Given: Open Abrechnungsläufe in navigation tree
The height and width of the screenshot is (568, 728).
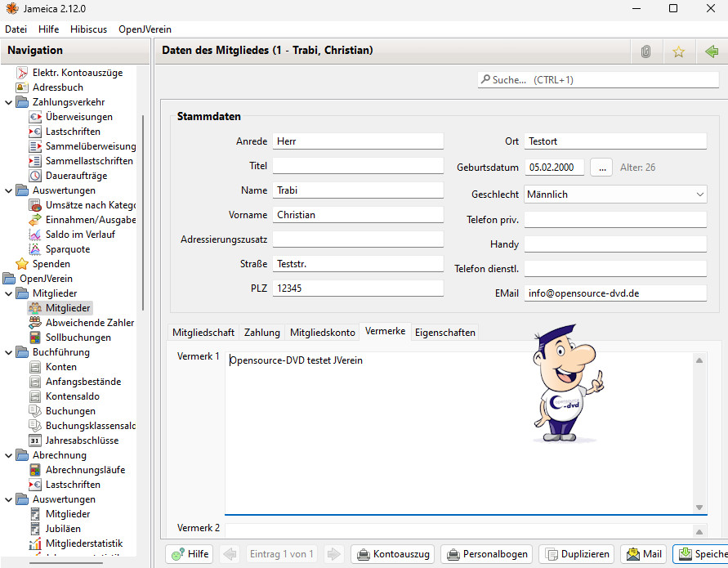Looking at the screenshot, I should pyautogui.click(x=85, y=470).
